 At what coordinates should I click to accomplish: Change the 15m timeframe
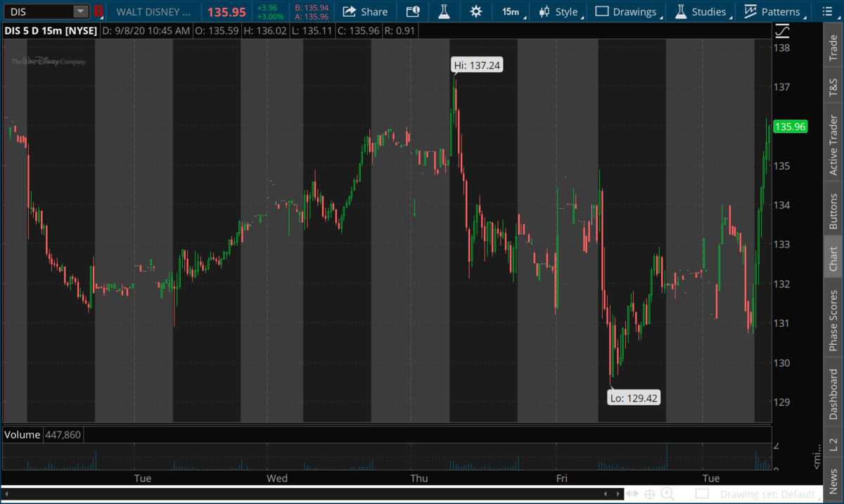pos(511,12)
